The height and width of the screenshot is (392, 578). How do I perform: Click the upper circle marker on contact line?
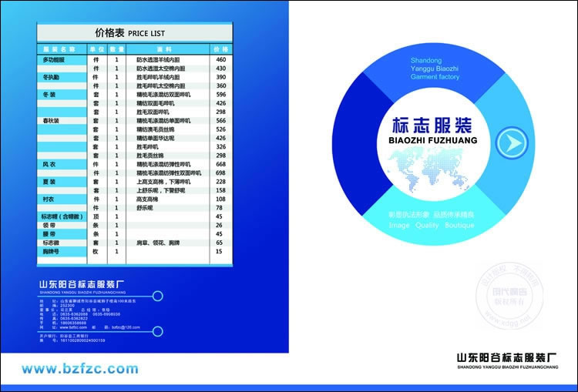click(157, 294)
